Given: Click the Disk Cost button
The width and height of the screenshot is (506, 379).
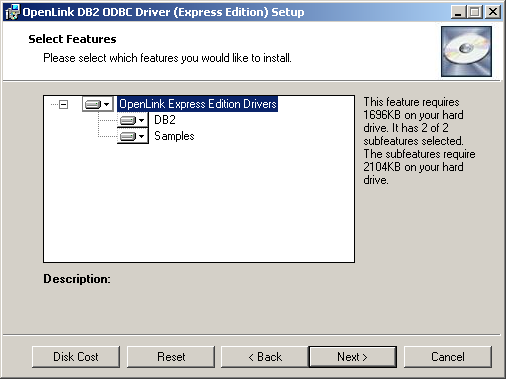Looking at the screenshot, I should pos(76,357).
